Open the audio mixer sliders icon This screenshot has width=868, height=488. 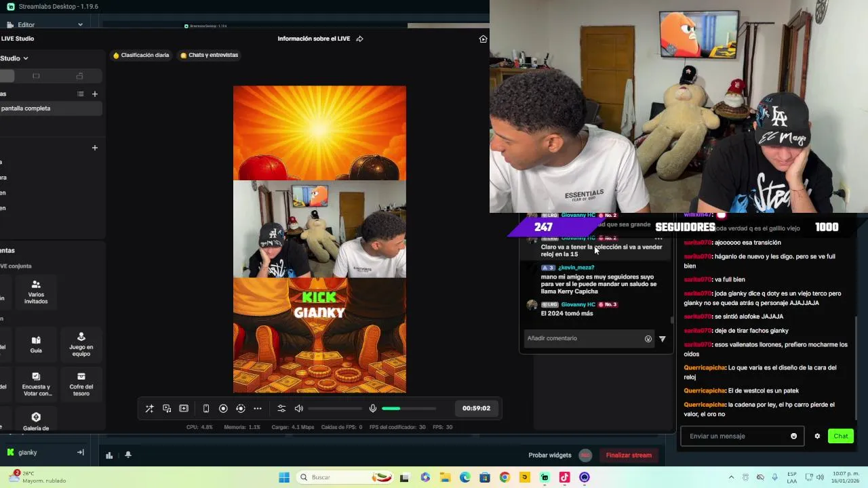point(281,409)
